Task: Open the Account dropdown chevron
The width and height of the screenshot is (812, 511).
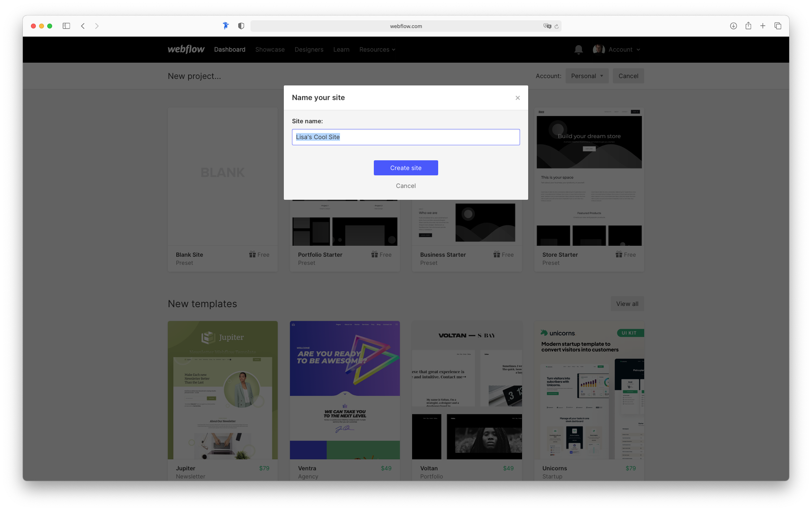Action: pos(638,49)
